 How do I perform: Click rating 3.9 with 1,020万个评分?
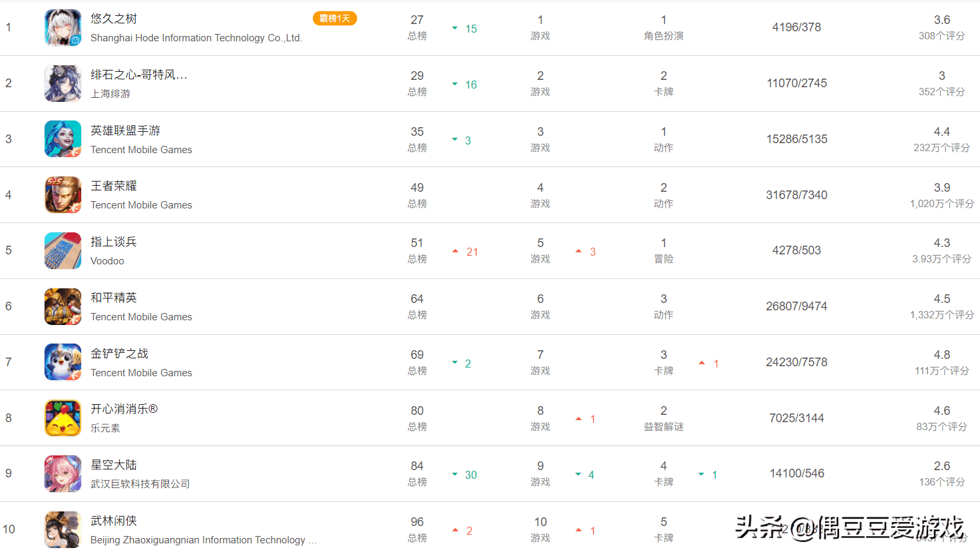[941, 195]
